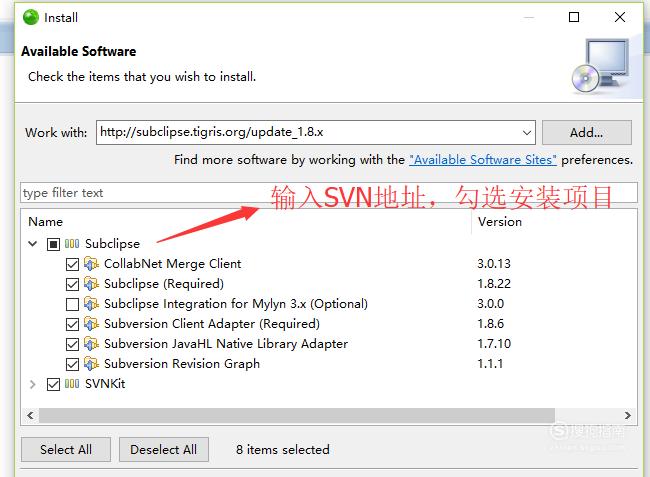This screenshot has height=477, width=650.
Task: Click the Subclipse category icon
Action: tap(72, 244)
